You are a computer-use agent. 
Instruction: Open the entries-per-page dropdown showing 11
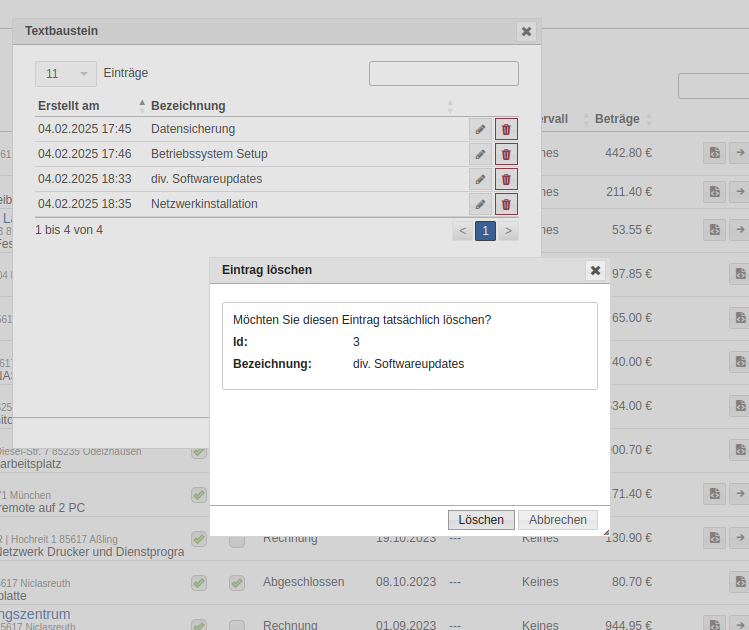(66, 73)
